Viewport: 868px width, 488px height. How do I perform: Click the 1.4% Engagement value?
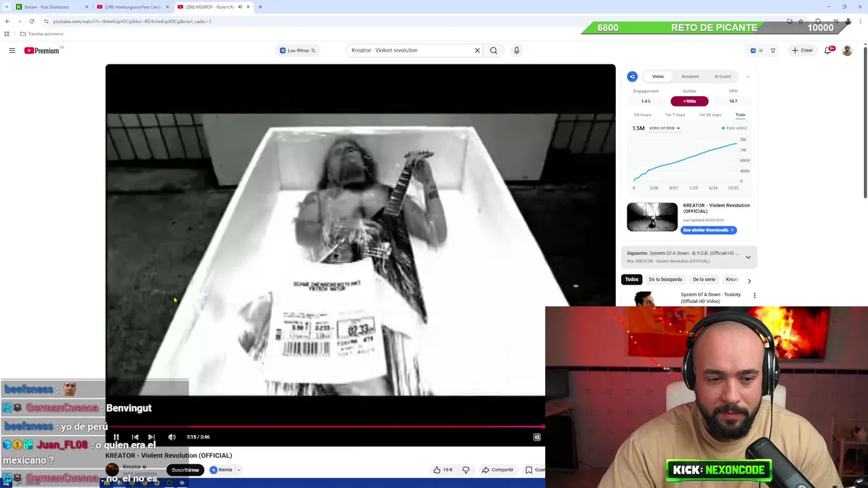click(x=646, y=102)
